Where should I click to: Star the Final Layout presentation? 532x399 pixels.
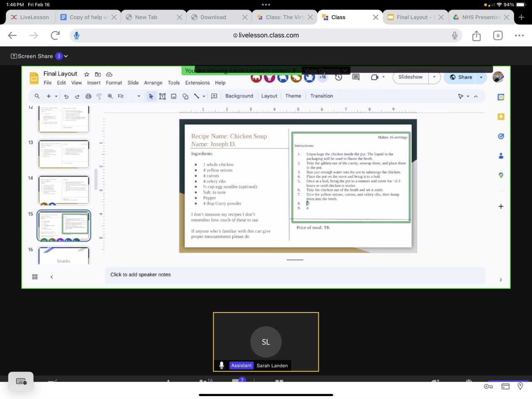(87, 74)
